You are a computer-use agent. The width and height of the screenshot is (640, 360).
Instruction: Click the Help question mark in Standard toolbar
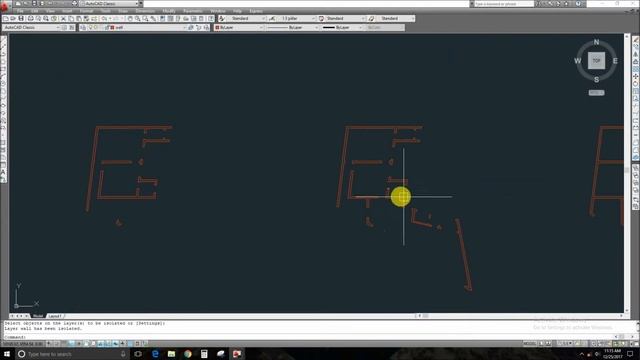(210, 18)
